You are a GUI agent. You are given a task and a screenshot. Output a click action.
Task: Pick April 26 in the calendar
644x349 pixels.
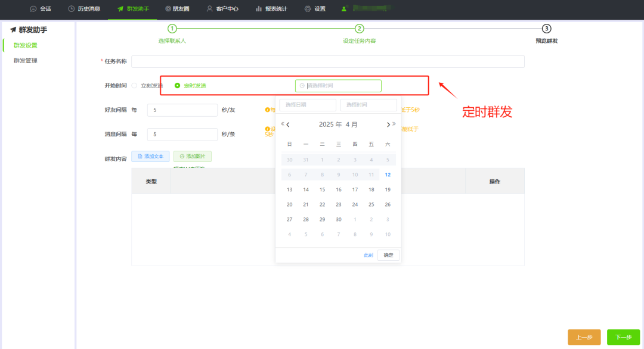point(388,204)
